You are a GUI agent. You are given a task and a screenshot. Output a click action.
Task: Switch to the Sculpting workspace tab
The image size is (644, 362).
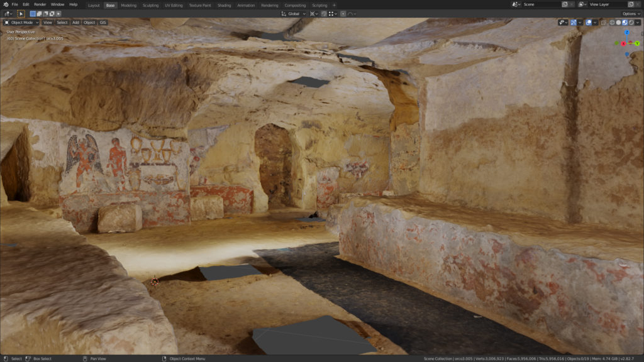[x=150, y=5]
